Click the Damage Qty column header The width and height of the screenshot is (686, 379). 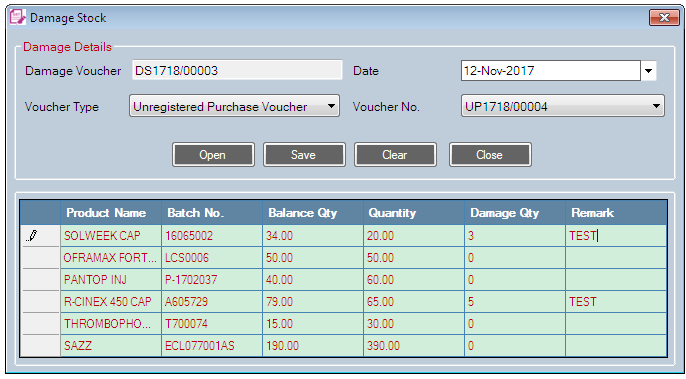pos(515,213)
